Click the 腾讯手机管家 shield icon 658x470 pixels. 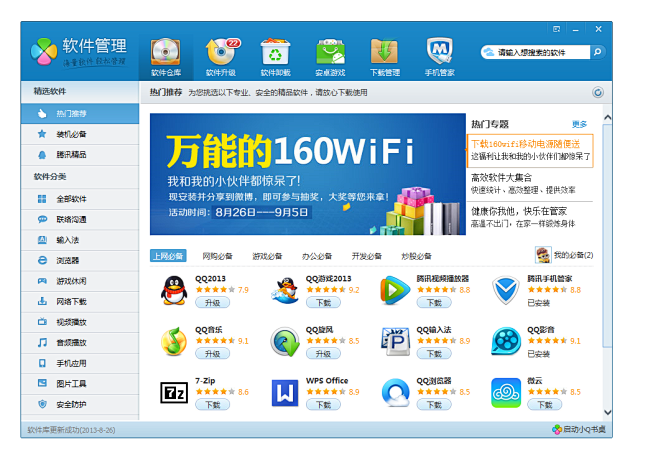(x=506, y=290)
